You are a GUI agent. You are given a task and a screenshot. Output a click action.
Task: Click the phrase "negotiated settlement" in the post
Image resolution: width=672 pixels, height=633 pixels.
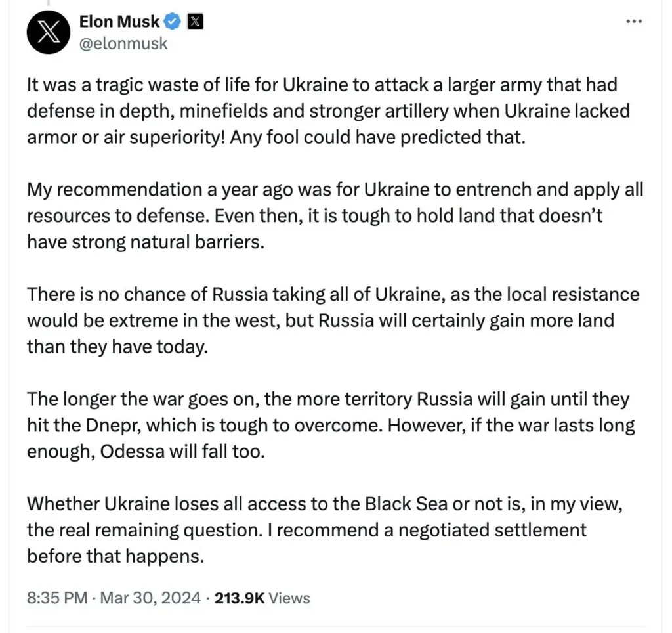click(492, 530)
